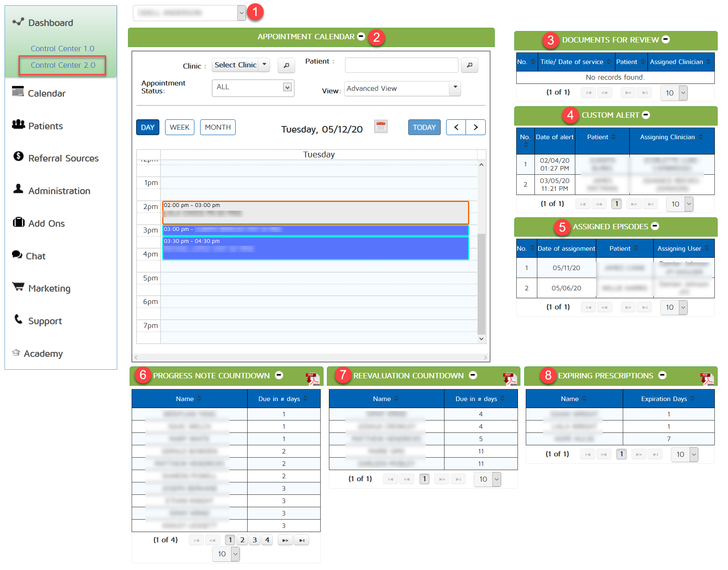Image resolution: width=728 pixels, height=570 pixels.
Task: Click the patient search magnifier icon
Action: 469,65
